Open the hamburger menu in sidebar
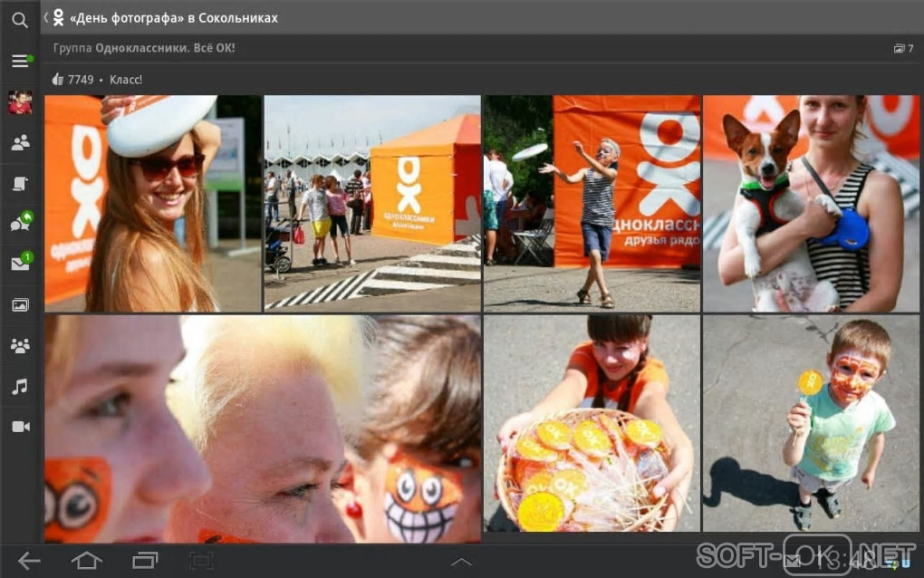The width and height of the screenshot is (924, 578). 22,61
